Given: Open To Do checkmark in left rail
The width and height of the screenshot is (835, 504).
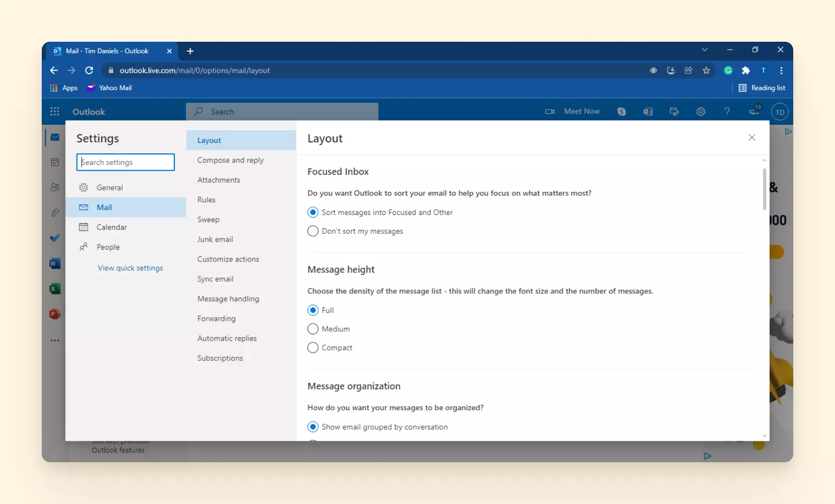Looking at the screenshot, I should [x=55, y=238].
